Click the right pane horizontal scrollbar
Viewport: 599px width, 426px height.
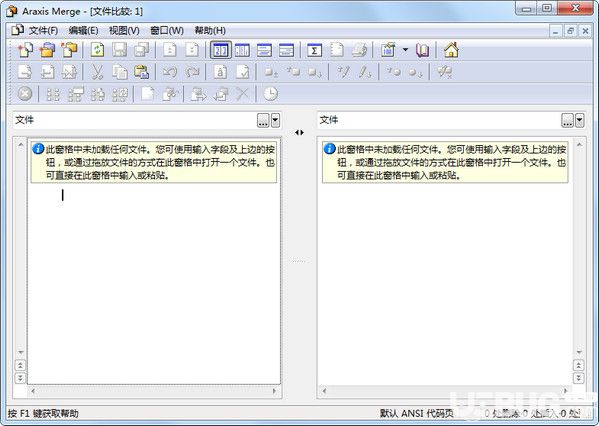click(445, 391)
